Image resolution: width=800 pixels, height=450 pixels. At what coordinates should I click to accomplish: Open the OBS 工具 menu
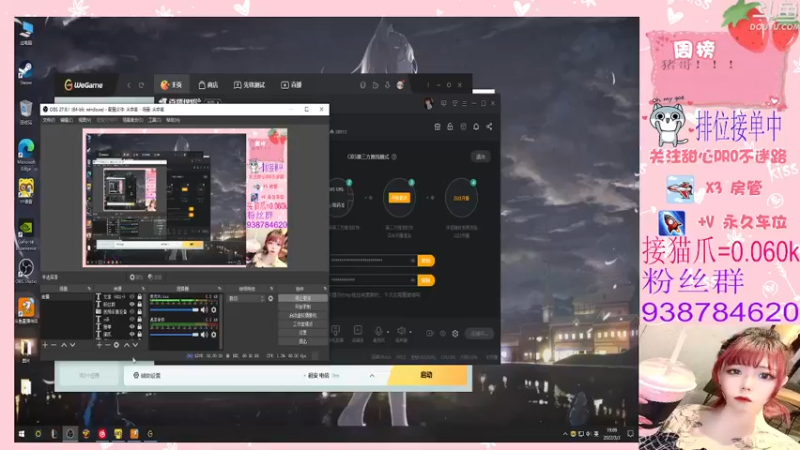tap(155, 120)
